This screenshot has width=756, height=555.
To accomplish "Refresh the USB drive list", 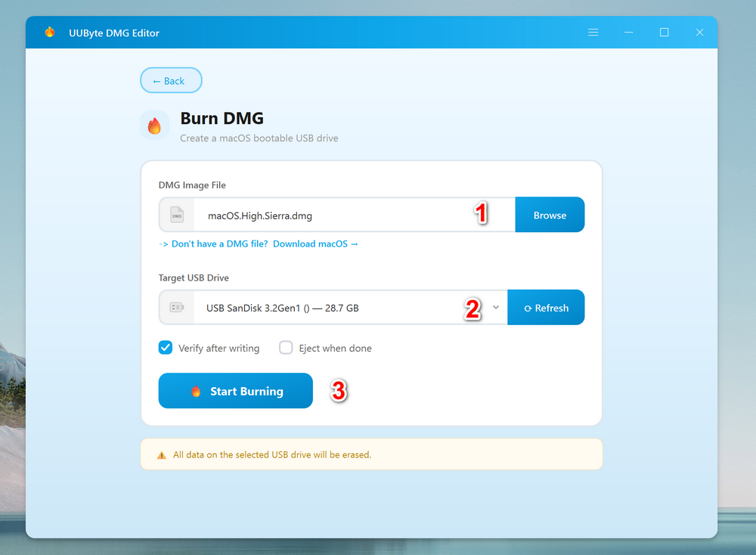I will point(546,308).
